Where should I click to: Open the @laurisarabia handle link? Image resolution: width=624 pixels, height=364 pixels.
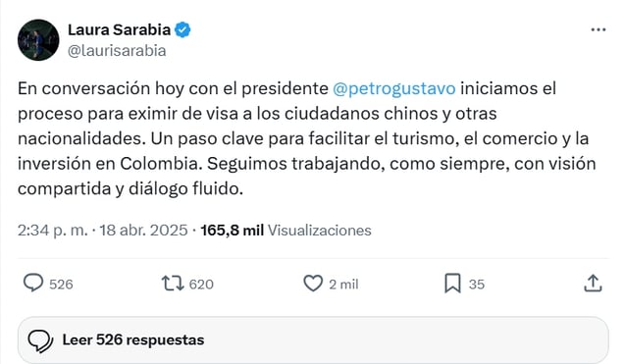[117, 51]
